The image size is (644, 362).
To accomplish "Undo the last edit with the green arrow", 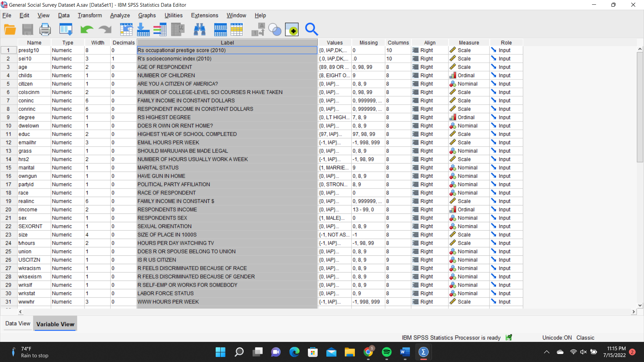I will click(x=87, y=29).
